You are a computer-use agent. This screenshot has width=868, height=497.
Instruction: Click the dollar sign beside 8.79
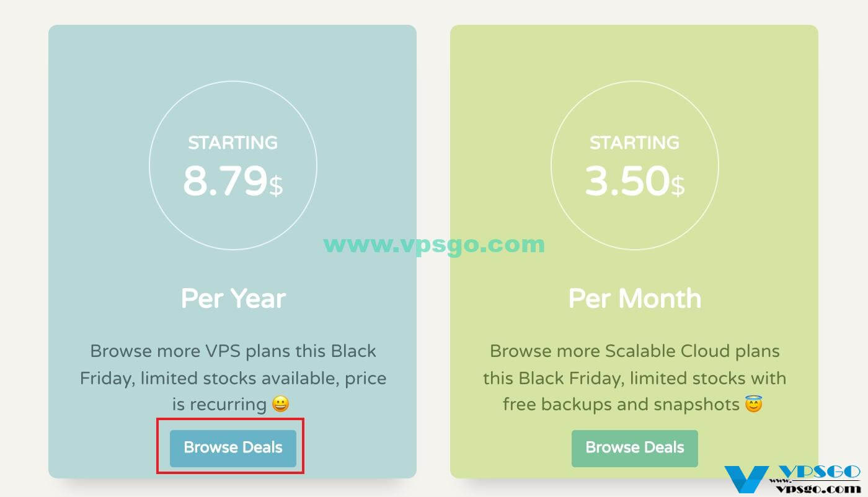(276, 185)
